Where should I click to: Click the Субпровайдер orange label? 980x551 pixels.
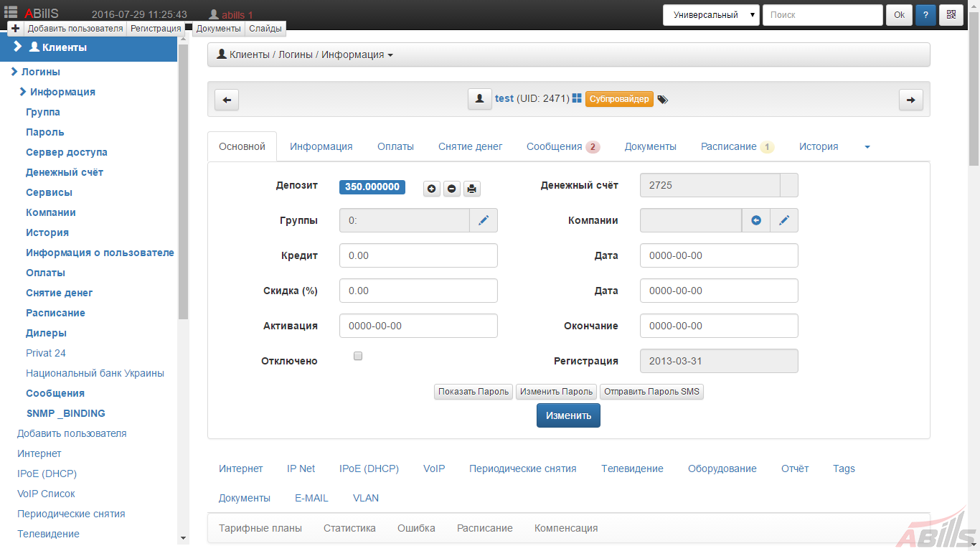(x=619, y=99)
